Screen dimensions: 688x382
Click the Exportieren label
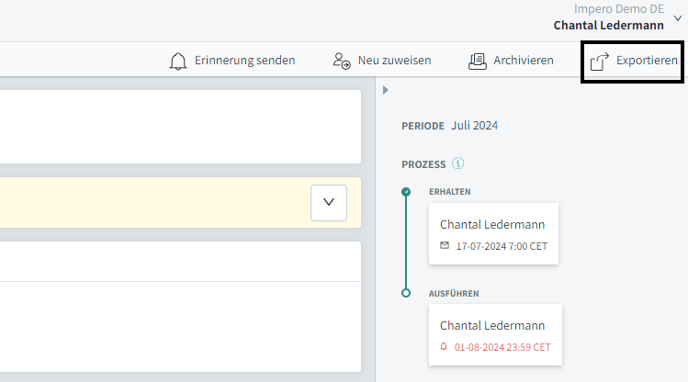click(647, 61)
